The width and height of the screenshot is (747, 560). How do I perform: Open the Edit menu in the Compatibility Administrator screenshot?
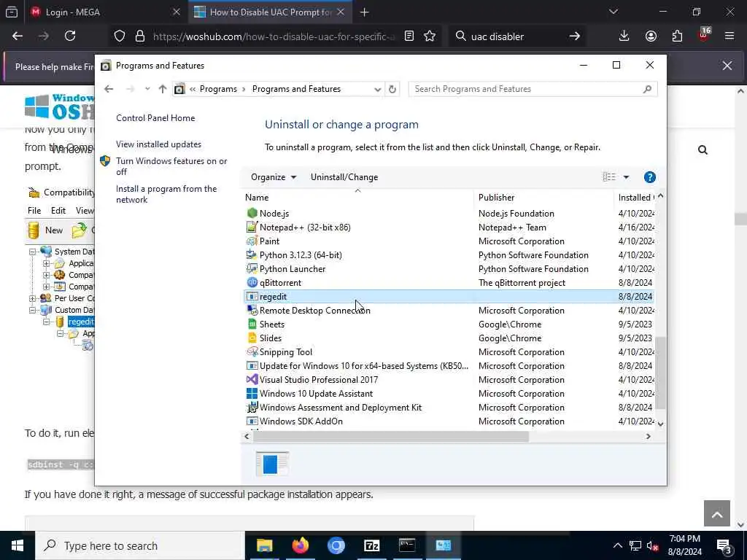click(58, 211)
